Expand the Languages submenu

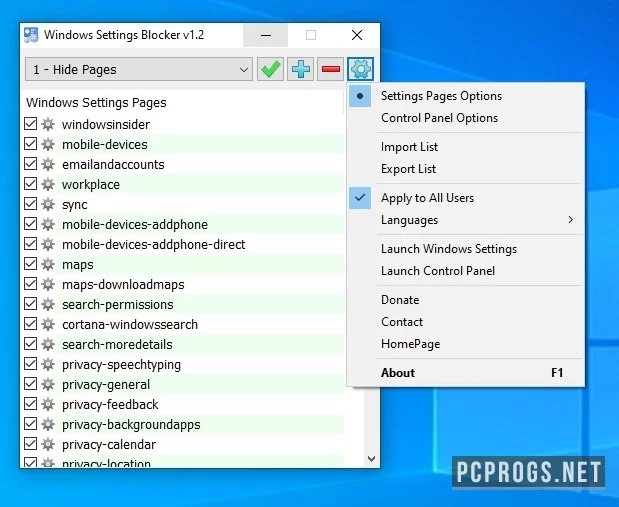(x=466, y=220)
